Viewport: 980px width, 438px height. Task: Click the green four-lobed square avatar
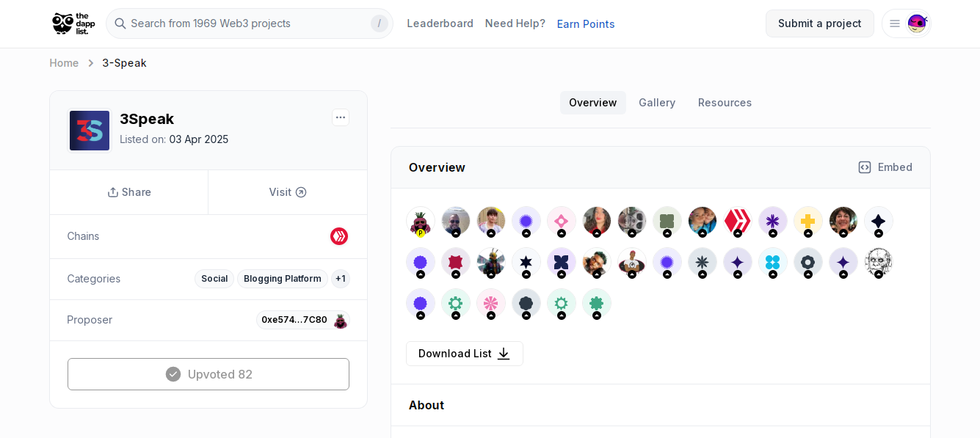pyautogui.click(x=667, y=221)
